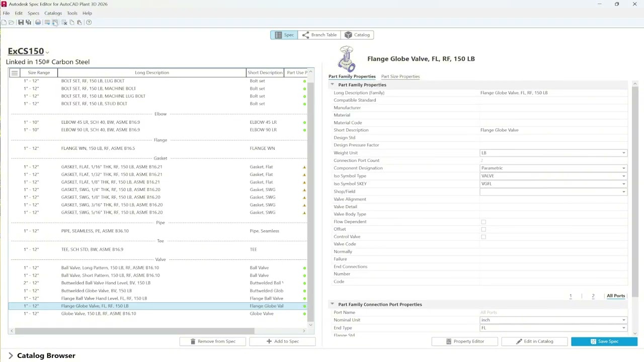Select the TEE, SCH STD, BW row

157,249
